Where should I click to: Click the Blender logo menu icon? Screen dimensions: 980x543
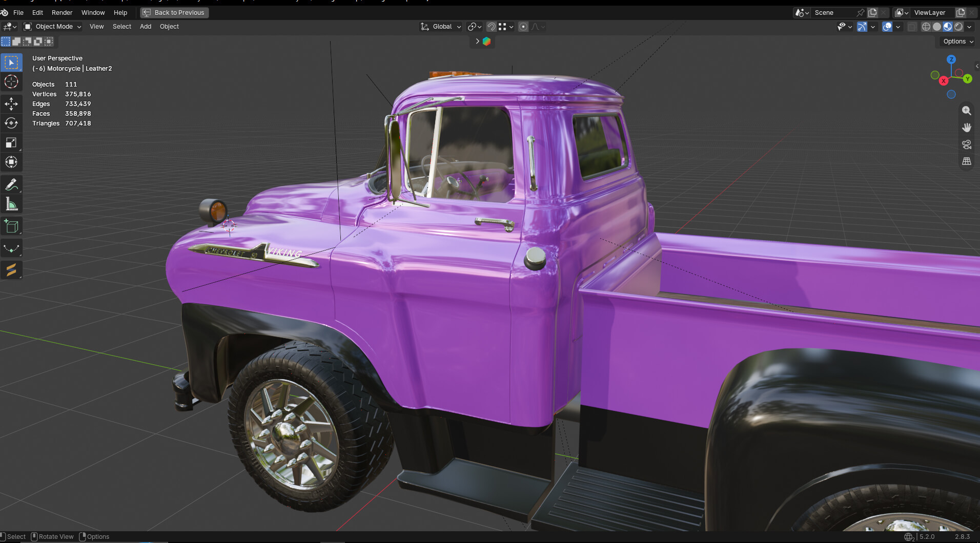coord(5,12)
